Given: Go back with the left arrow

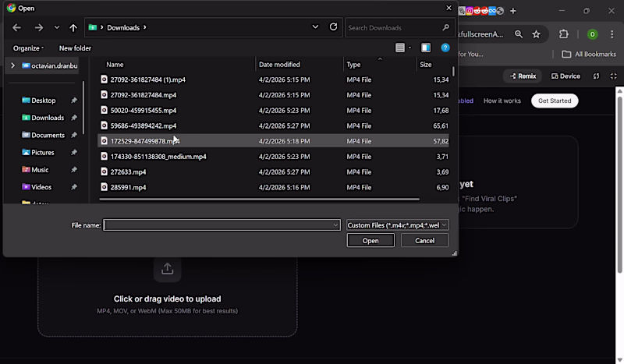Looking at the screenshot, I should point(16,27).
